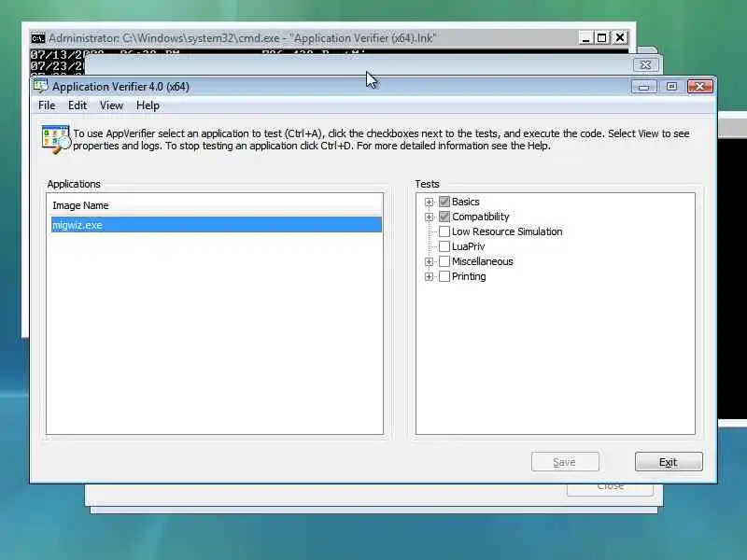Select Low Resource Simulation label
The image size is (747, 560).
(x=507, y=231)
